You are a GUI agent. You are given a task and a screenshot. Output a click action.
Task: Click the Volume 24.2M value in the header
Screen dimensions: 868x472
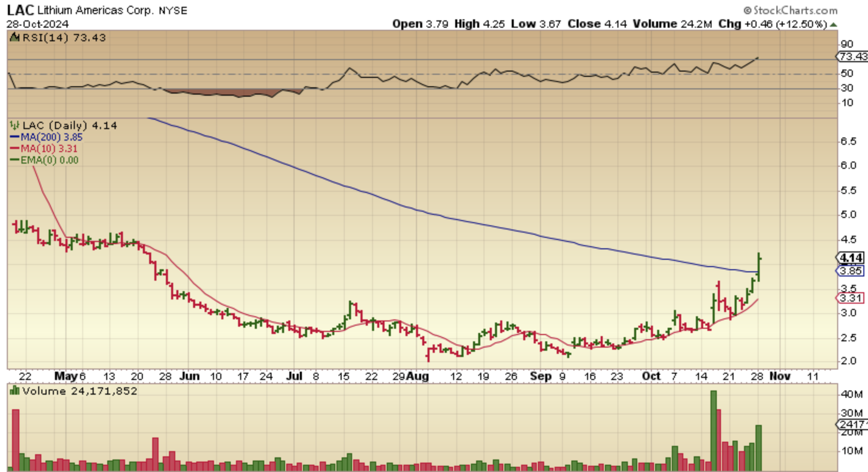[672, 24]
